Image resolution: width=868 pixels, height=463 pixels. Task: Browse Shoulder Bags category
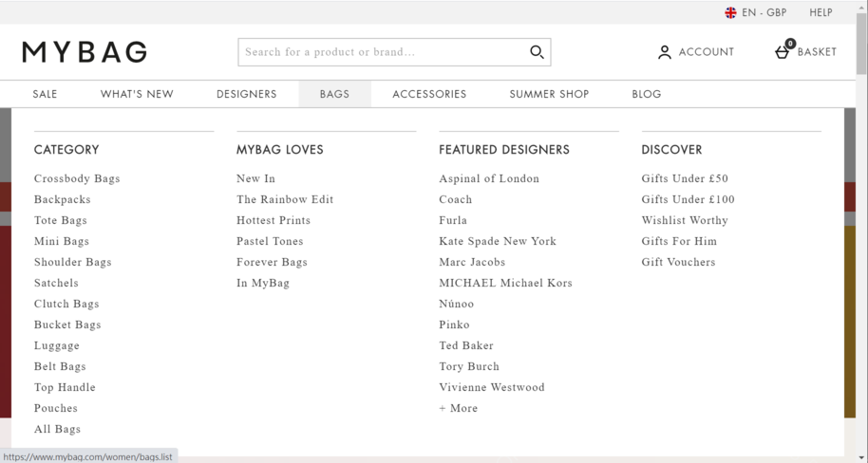tap(72, 262)
